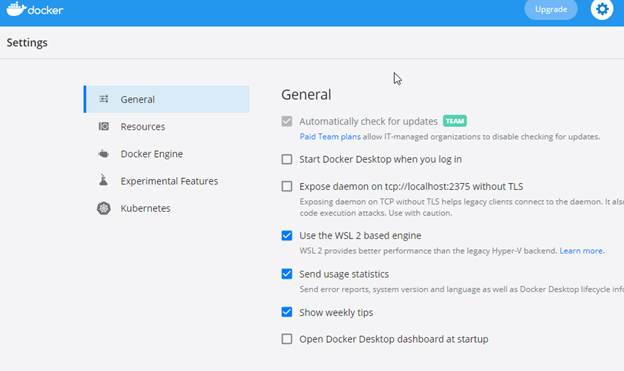Screen dimensions: 624x371
Task: Enable Expose daemon without TLS checkbox
Action: pos(287,186)
